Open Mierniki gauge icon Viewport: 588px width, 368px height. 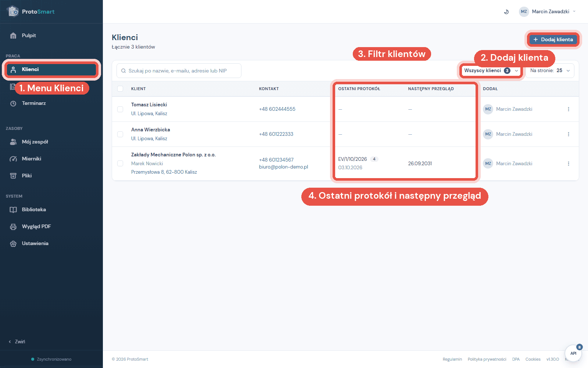[x=13, y=159]
